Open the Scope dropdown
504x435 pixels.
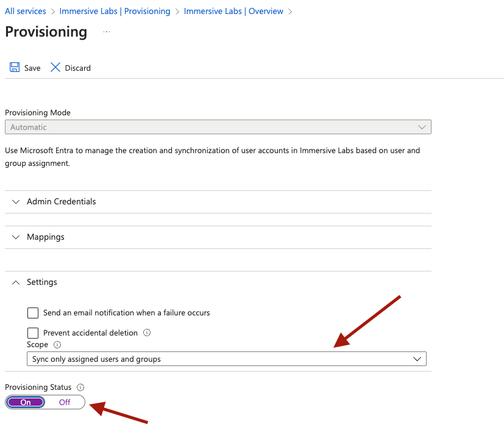coord(226,359)
